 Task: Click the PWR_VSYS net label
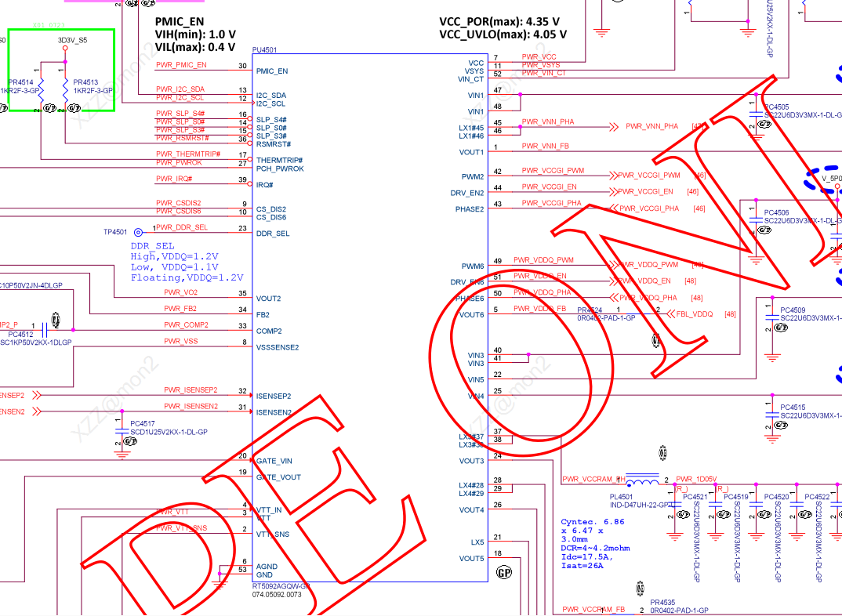tap(541, 65)
